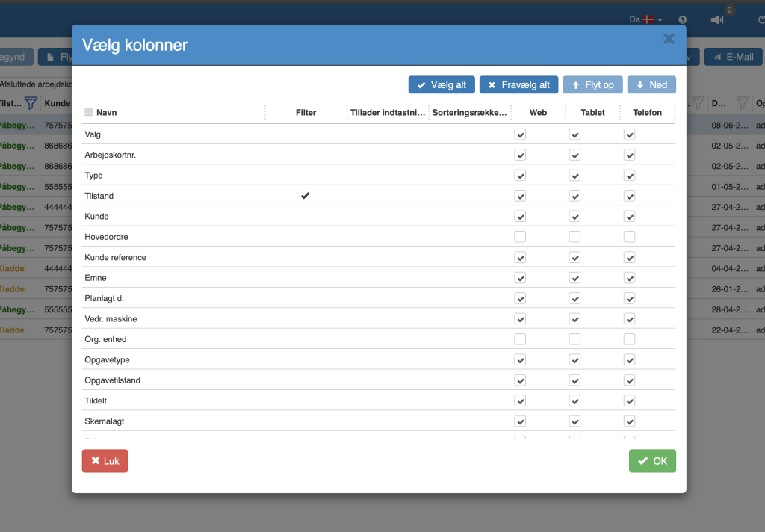Select the Opgavetilstand row name
Viewport: 765px width, 532px height.
(x=112, y=380)
